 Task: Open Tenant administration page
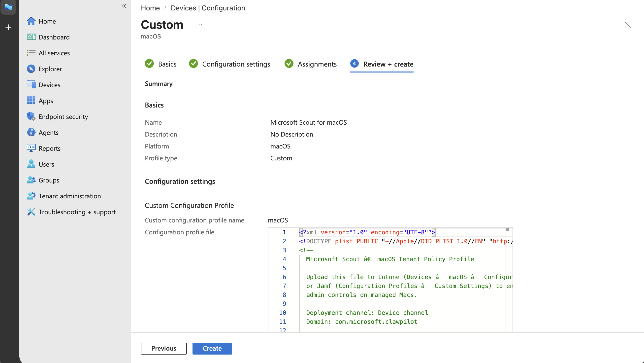(70, 196)
